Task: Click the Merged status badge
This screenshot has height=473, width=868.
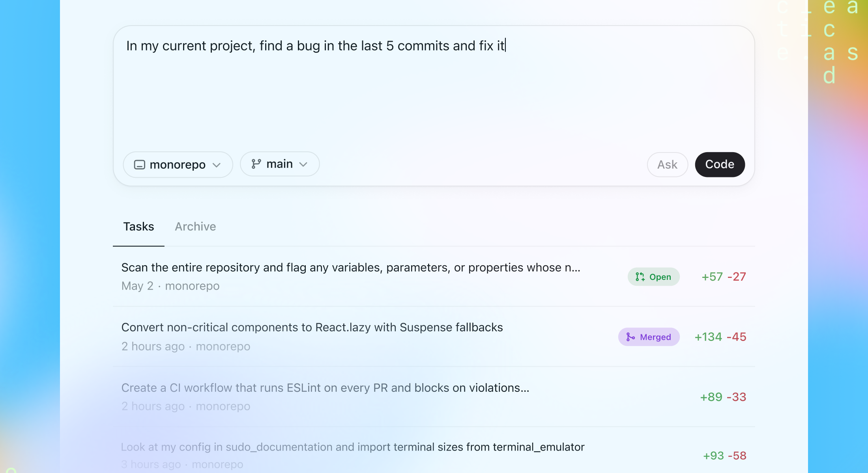Action: coord(649,337)
